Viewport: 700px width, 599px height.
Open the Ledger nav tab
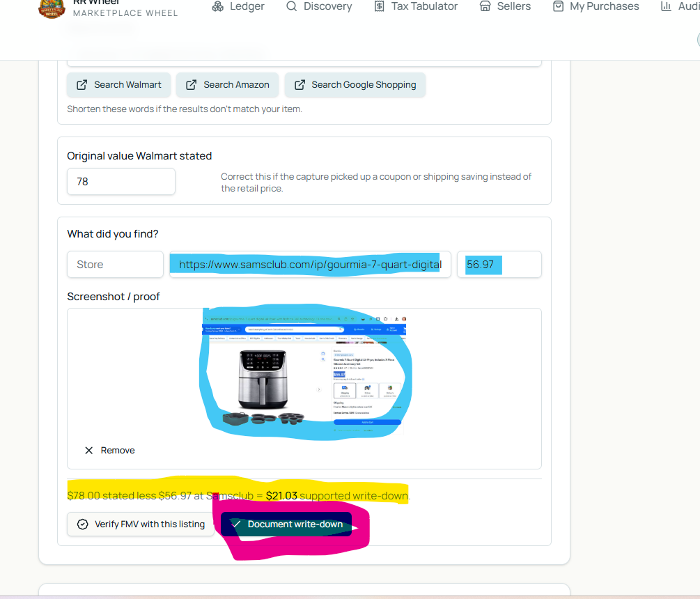click(238, 6)
